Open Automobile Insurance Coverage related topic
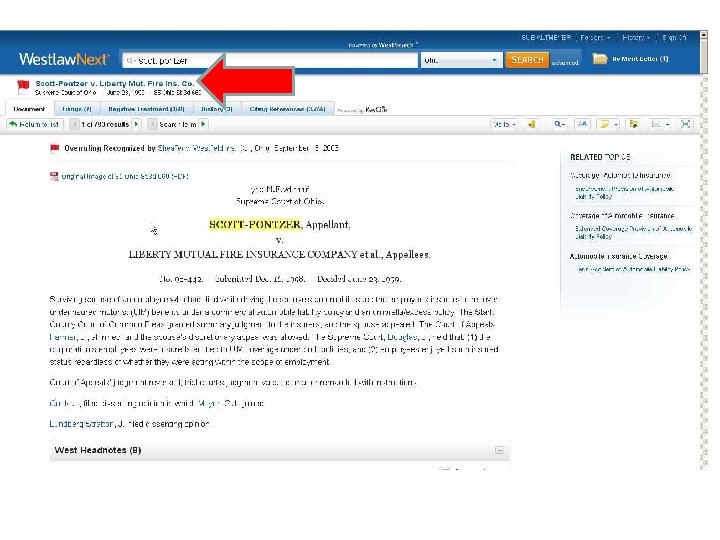Viewport: 720px width, 540px height. point(619,256)
